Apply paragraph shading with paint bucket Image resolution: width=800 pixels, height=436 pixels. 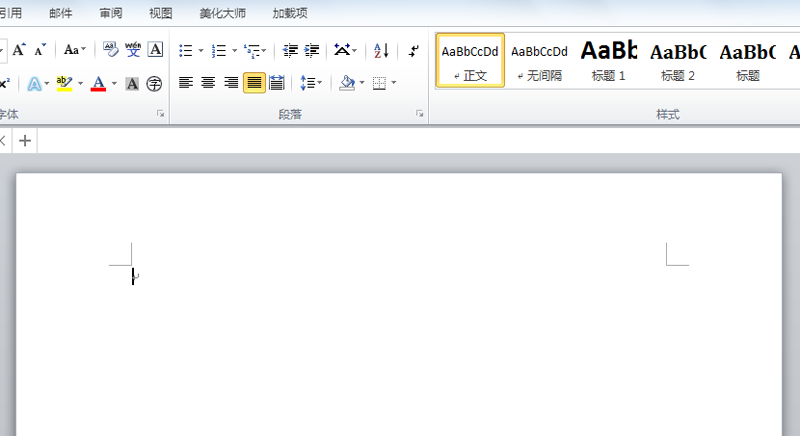347,83
